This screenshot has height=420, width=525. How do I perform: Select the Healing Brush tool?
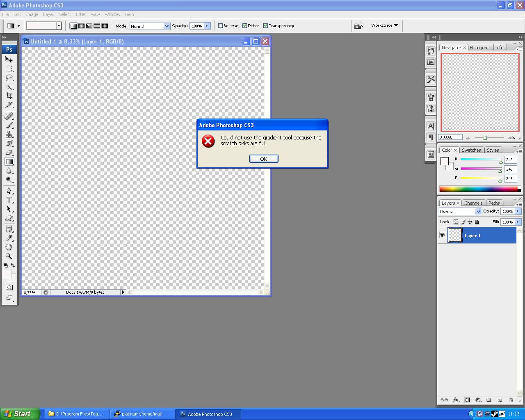9,116
